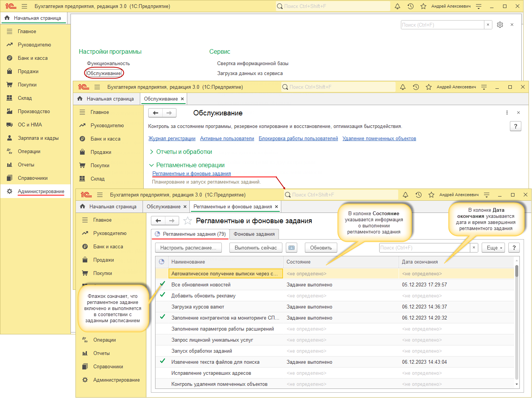Open Главное in middle window sidebar

[x=99, y=112]
